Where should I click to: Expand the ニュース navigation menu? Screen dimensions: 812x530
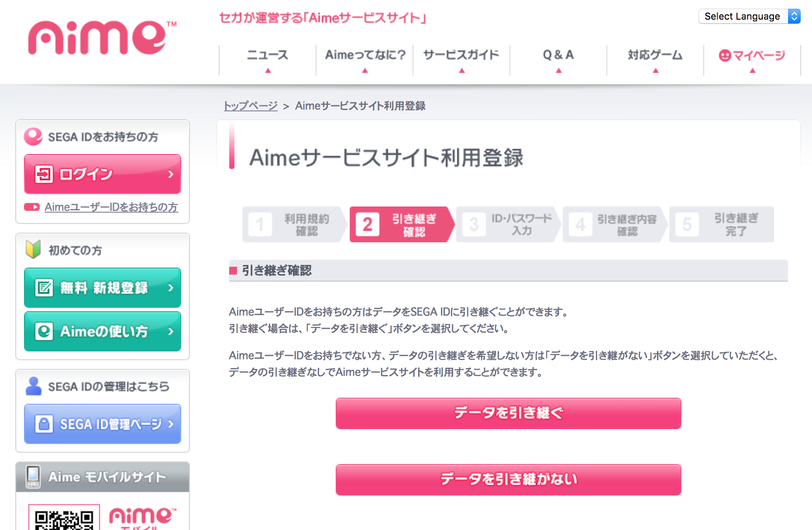268,59
